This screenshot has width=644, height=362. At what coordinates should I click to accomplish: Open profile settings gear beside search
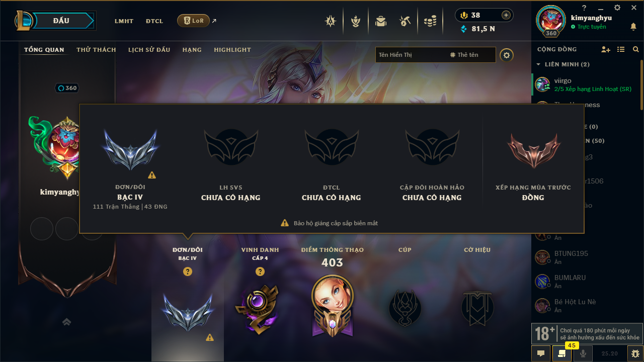[507, 55]
